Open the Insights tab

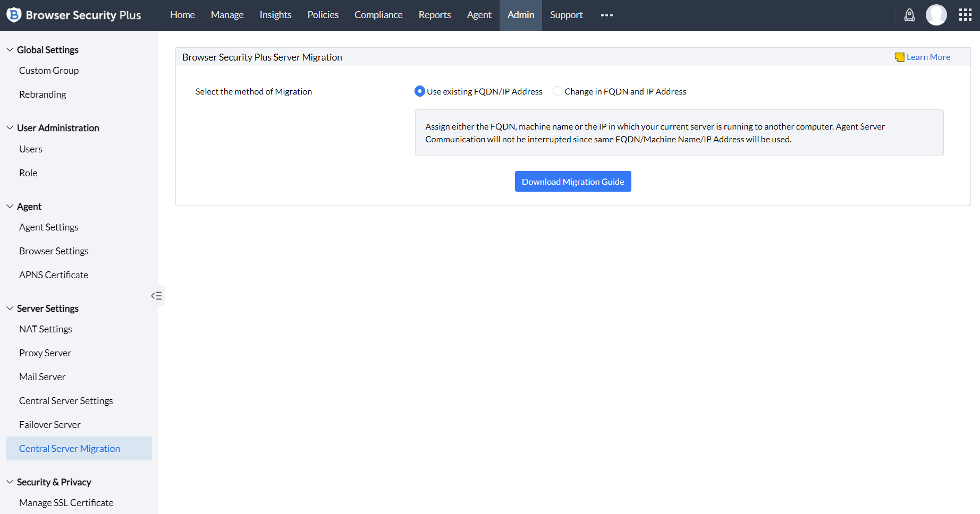(275, 15)
